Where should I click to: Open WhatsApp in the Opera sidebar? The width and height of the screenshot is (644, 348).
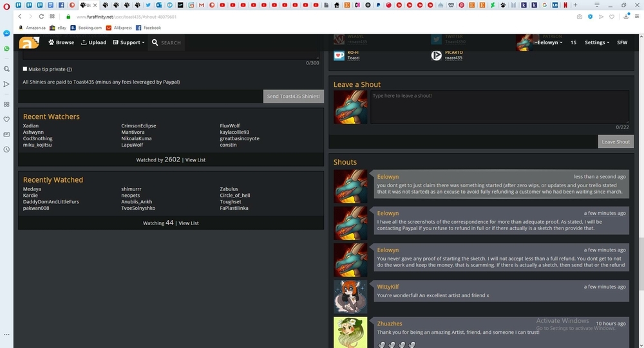6,48
